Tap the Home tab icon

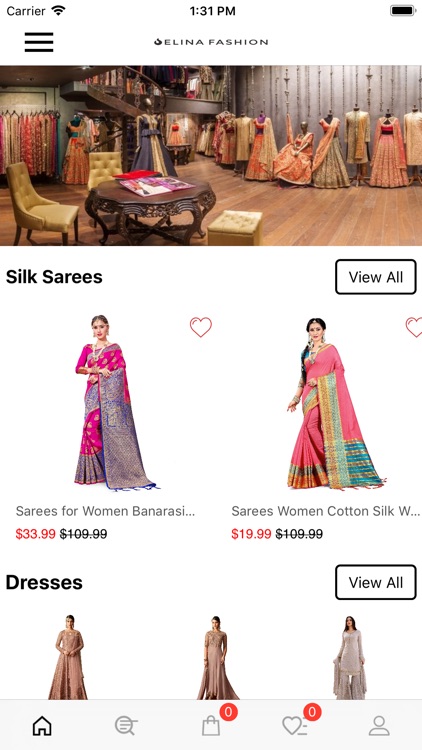click(42, 726)
